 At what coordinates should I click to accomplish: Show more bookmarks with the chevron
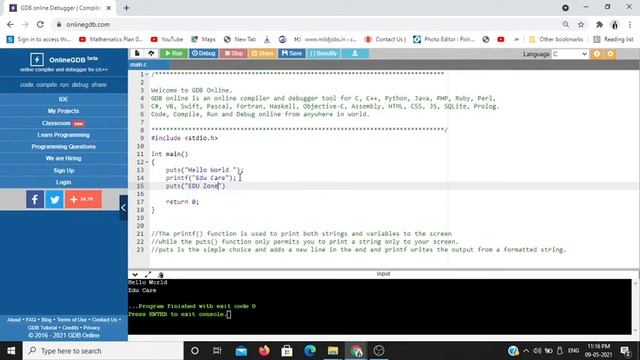click(516, 39)
